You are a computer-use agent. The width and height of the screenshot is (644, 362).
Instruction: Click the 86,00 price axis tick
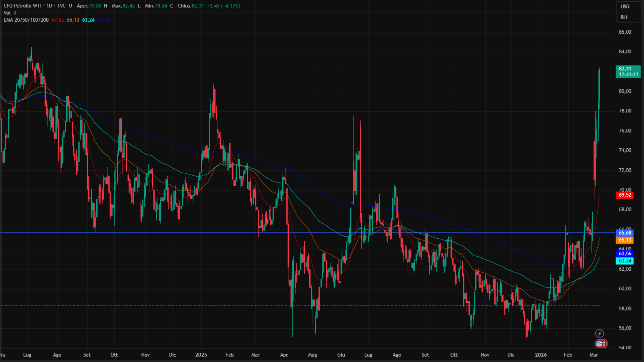click(625, 32)
